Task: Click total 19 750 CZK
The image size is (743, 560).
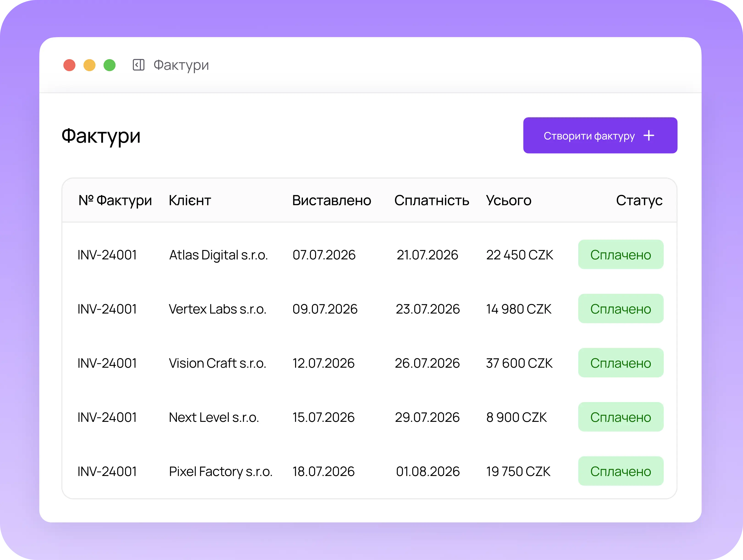Action: [518, 471]
